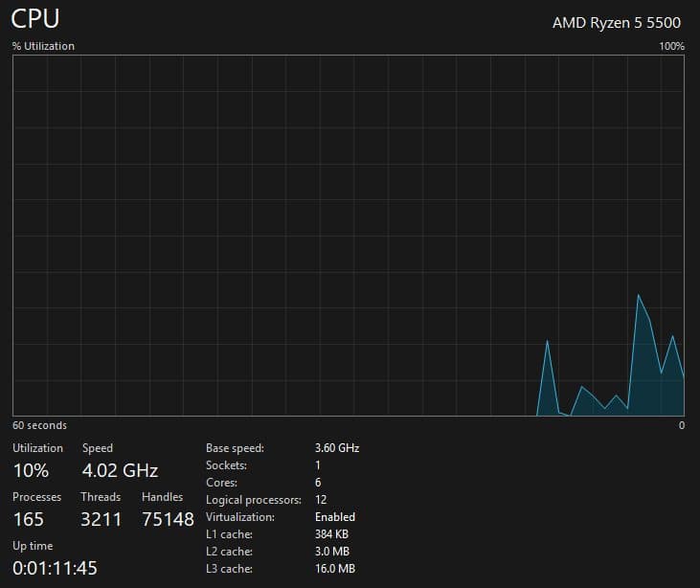Select the 16.0 MB L3 cache value
Screen dimensions: 700x588
(x=335, y=569)
